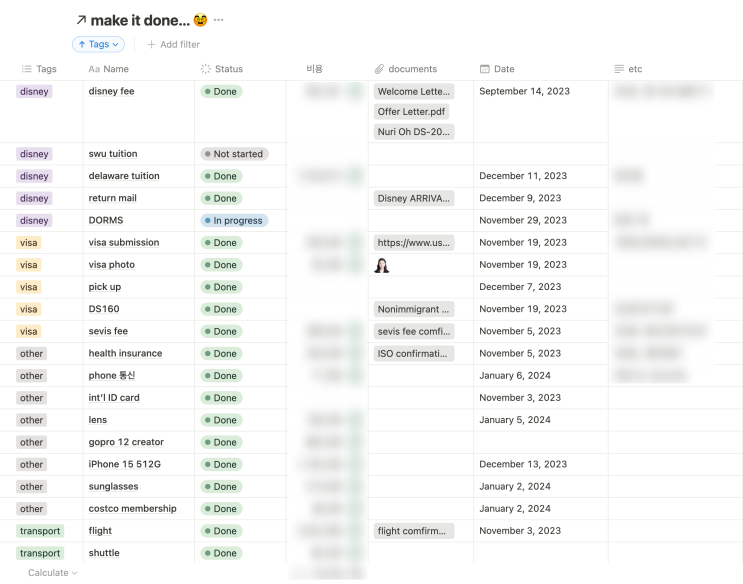The image size is (743, 584).
Task: Click the plus icon for Add filter
Action: point(152,44)
